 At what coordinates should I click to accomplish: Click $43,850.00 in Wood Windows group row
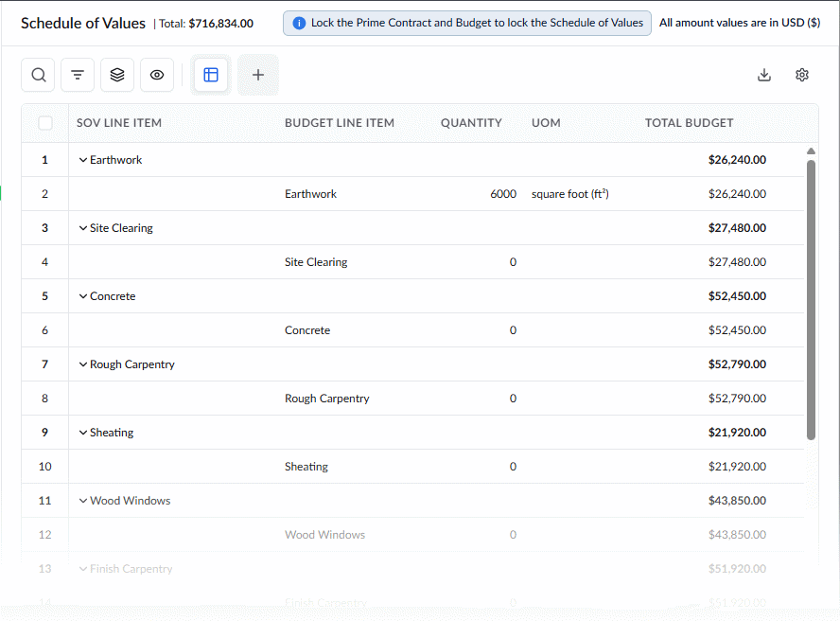(737, 501)
